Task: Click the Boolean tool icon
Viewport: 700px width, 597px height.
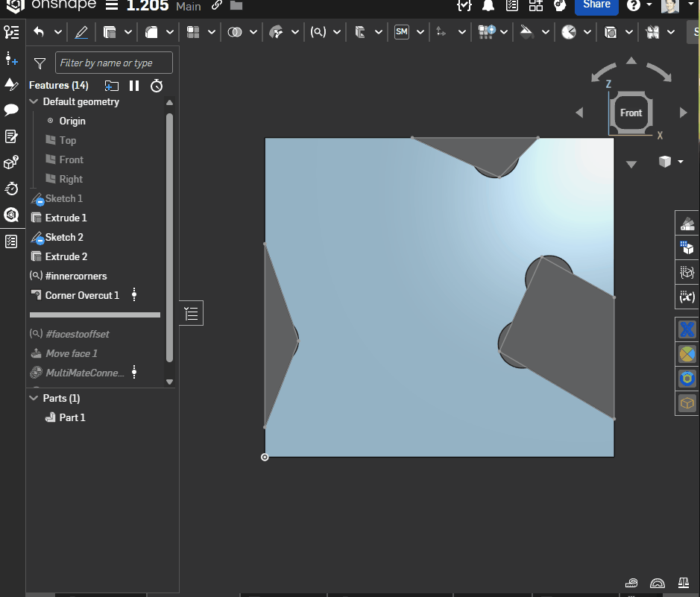Action: (x=235, y=32)
